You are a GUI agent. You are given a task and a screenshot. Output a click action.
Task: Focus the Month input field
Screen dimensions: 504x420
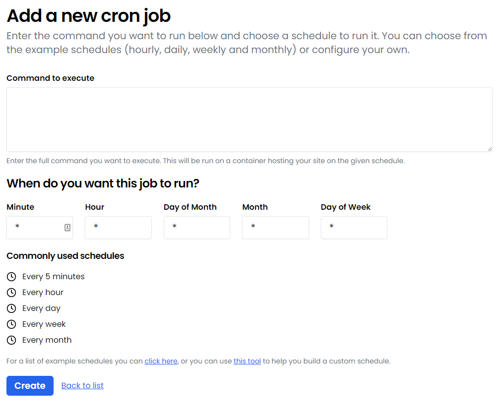275,228
